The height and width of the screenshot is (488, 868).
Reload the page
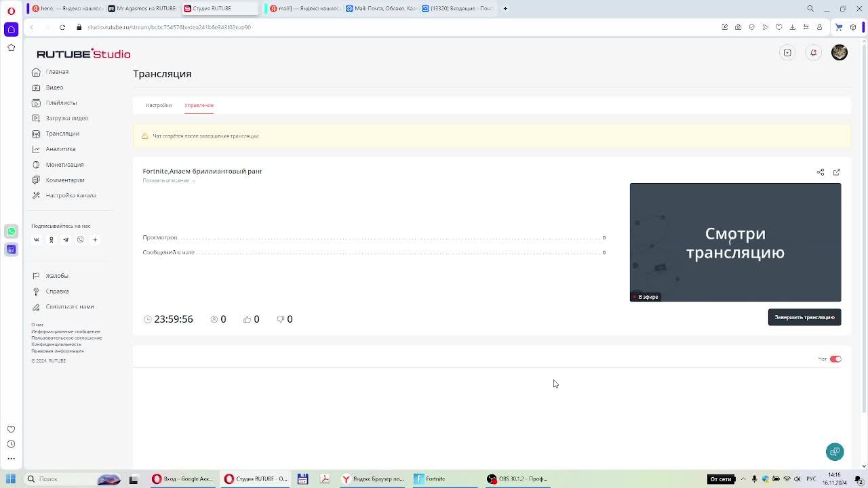tap(62, 27)
